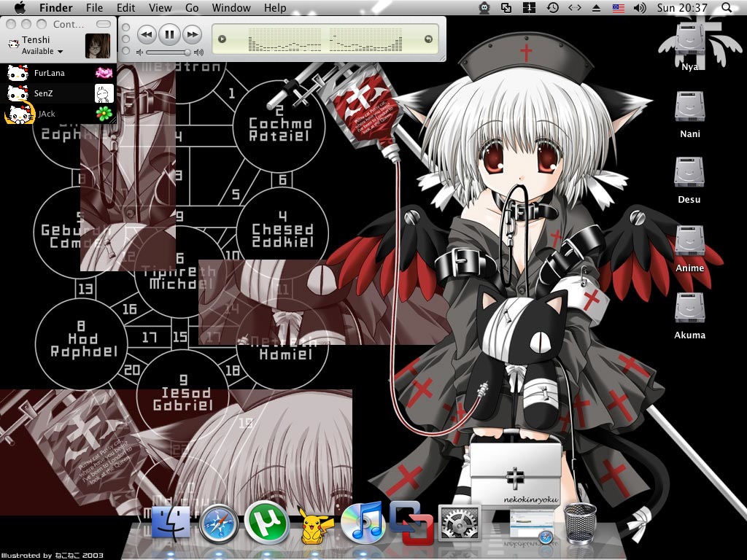Click the sync arrows menu bar icon

pyautogui.click(x=575, y=7)
